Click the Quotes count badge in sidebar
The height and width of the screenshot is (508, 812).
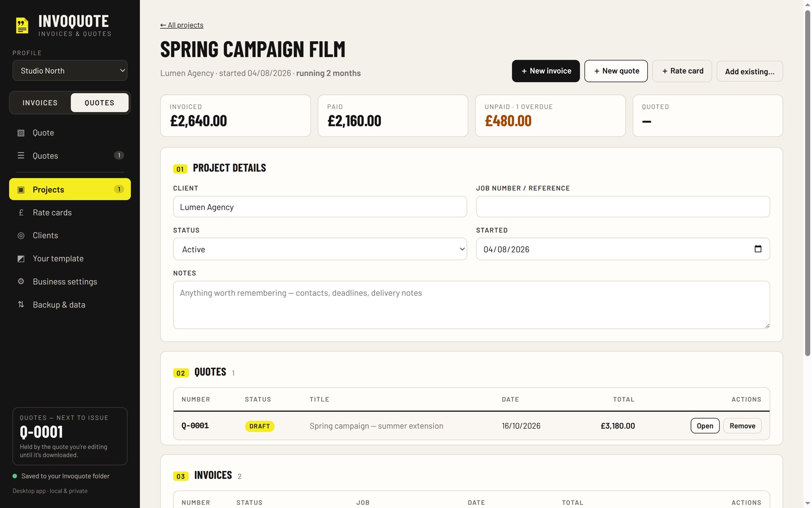point(119,155)
